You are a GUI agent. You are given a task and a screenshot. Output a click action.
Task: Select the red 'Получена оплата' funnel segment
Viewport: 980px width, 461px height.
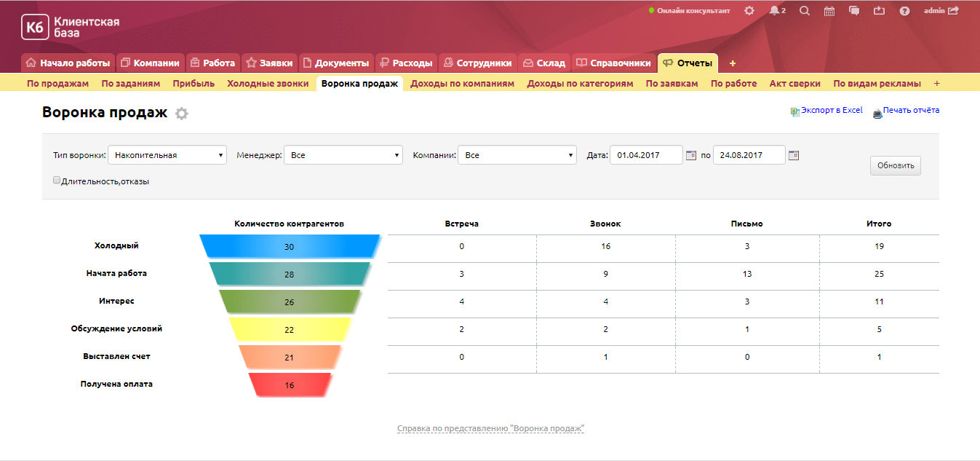289,383
